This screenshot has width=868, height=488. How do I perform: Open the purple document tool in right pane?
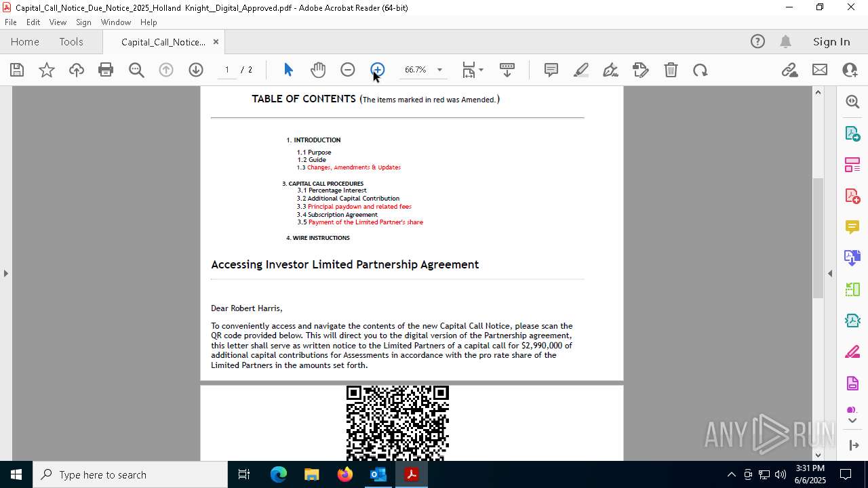click(852, 384)
